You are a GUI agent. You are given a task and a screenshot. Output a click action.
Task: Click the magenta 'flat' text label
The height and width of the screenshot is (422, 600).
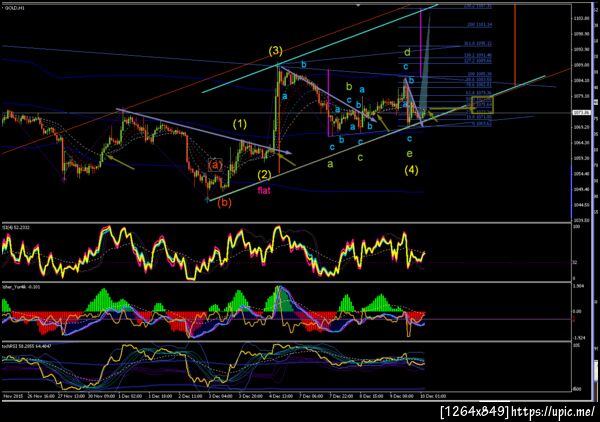pyautogui.click(x=264, y=190)
